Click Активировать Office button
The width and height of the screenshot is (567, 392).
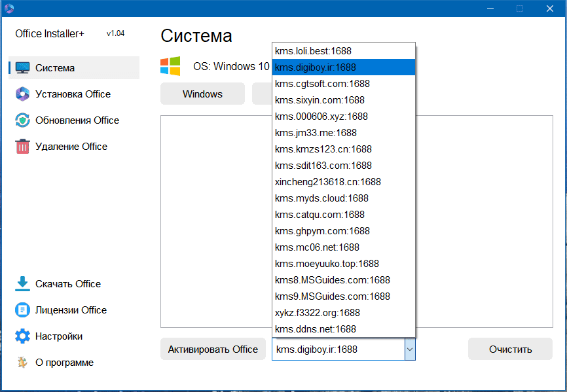click(x=213, y=349)
